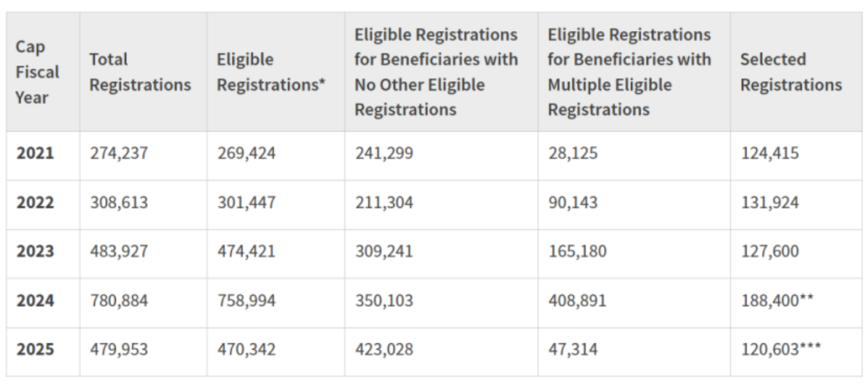
Task: Click the No Other Eligible Registrations header
Action: pyautogui.click(x=436, y=72)
